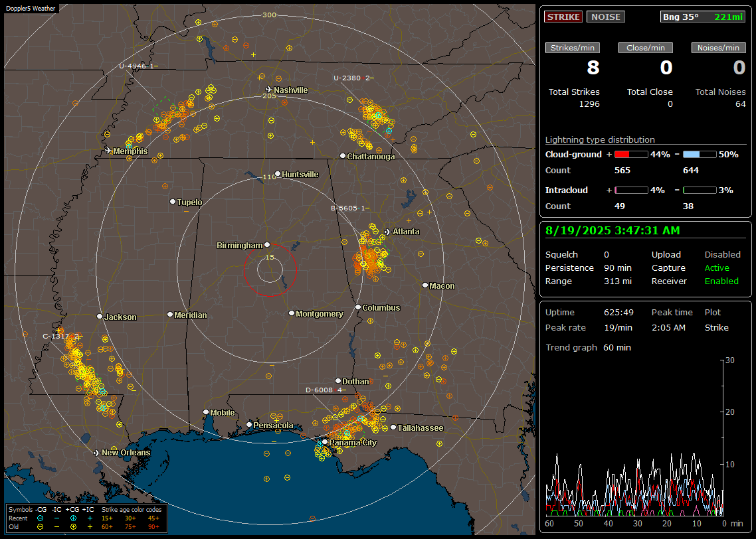The height and width of the screenshot is (539, 756).
Task: Click the positive cloud-ground red percentage bar
Action: [631, 155]
